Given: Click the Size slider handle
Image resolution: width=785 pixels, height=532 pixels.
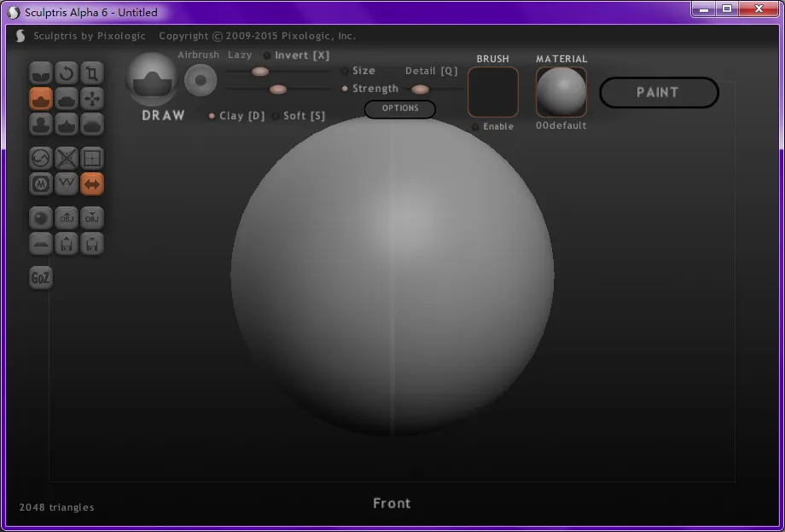Looking at the screenshot, I should 260,72.
